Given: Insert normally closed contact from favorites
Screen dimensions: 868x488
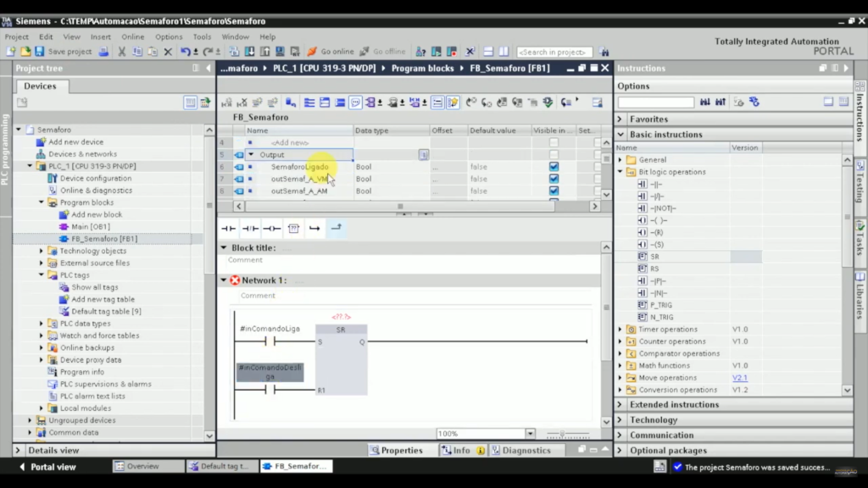Looking at the screenshot, I should (x=250, y=229).
